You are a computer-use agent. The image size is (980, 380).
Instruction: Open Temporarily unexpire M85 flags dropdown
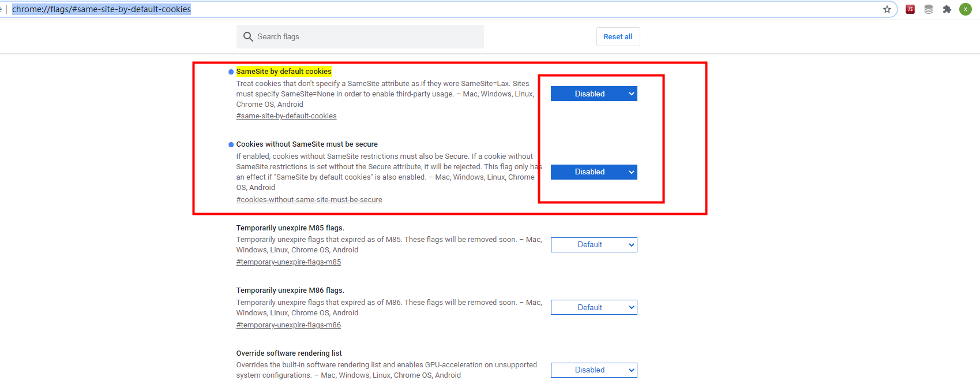[x=594, y=245]
